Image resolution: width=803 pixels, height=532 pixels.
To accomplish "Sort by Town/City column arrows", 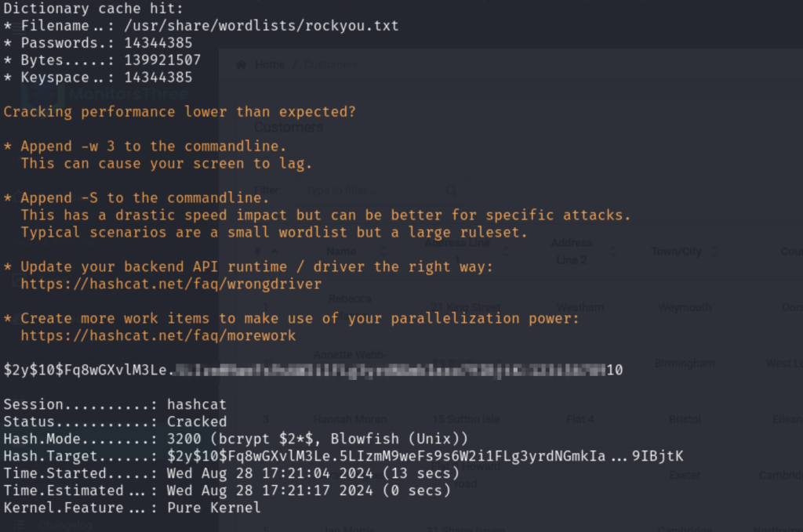I will coord(715,252).
